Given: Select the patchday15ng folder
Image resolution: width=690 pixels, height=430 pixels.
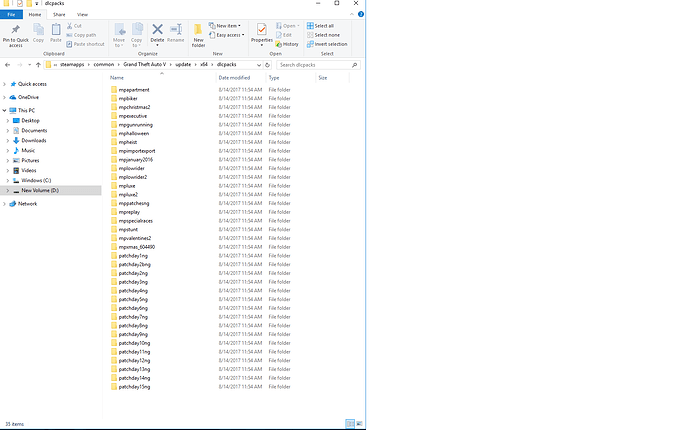Looking at the screenshot, I should tap(134, 387).
